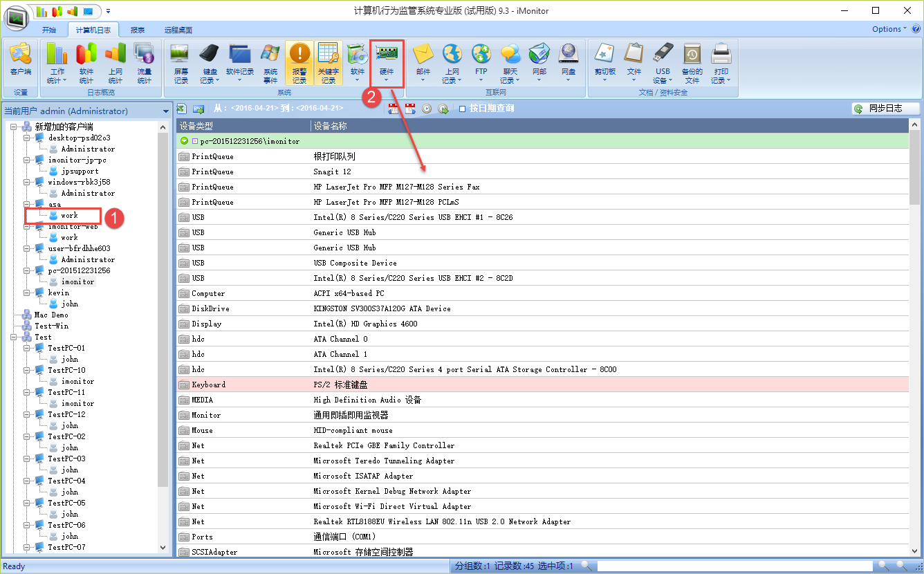This screenshot has height=574, width=924.
Task: Click the search field in status bar
Action: [x=733, y=566]
